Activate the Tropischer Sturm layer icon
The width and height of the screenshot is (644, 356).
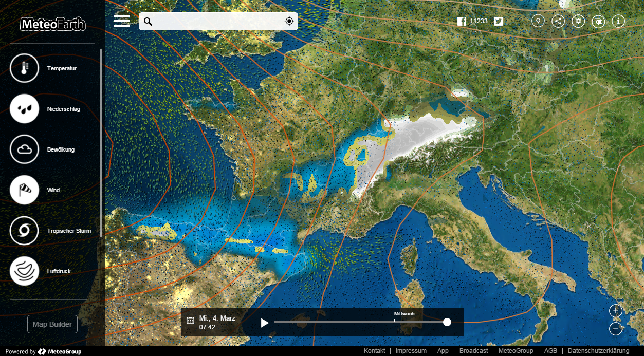click(x=24, y=231)
